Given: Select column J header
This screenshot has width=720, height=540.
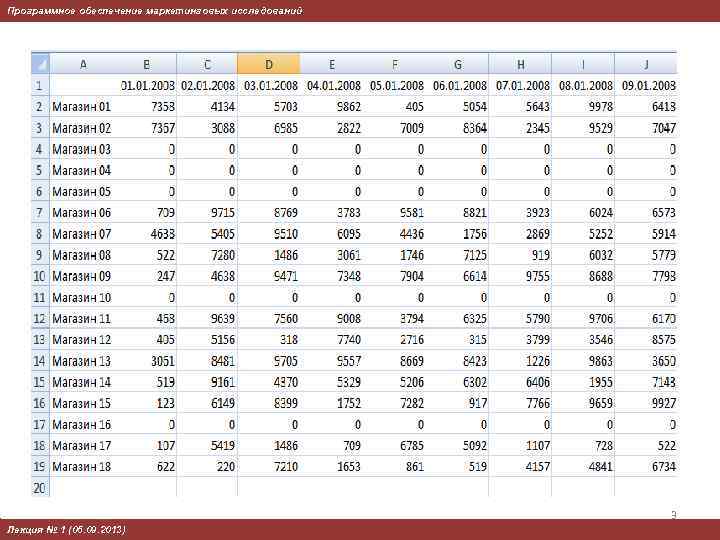Looking at the screenshot, I should click(x=646, y=64).
